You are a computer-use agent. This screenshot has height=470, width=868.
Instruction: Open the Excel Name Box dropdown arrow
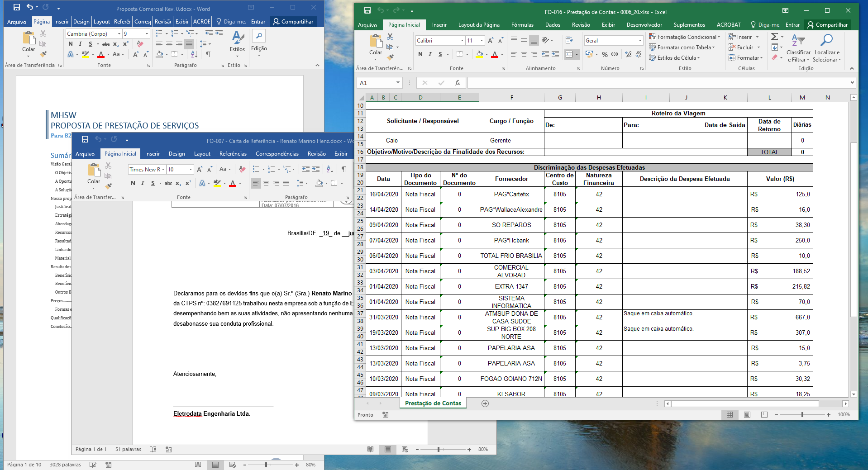click(x=398, y=83)
